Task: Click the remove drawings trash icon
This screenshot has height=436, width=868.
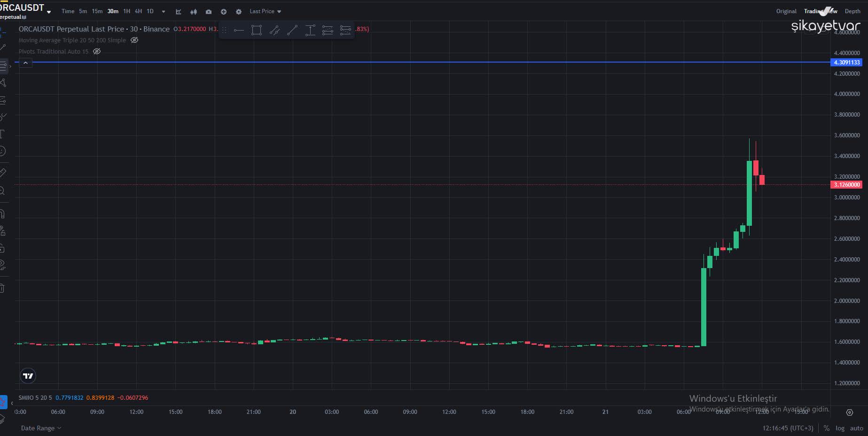Action: coord(4,287)
